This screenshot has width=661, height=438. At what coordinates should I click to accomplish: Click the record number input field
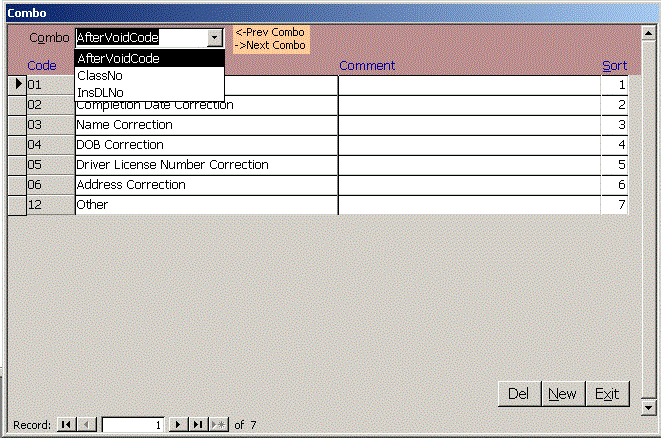134,425
